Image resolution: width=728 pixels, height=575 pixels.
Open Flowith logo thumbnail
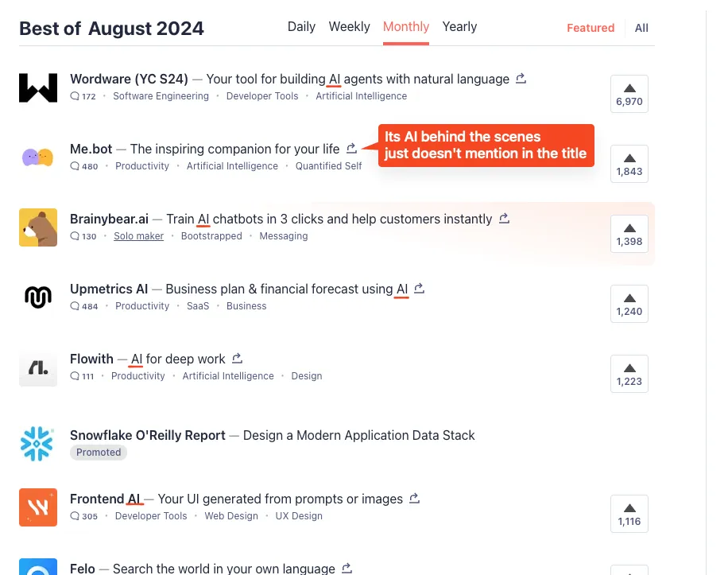coord(38,367)
